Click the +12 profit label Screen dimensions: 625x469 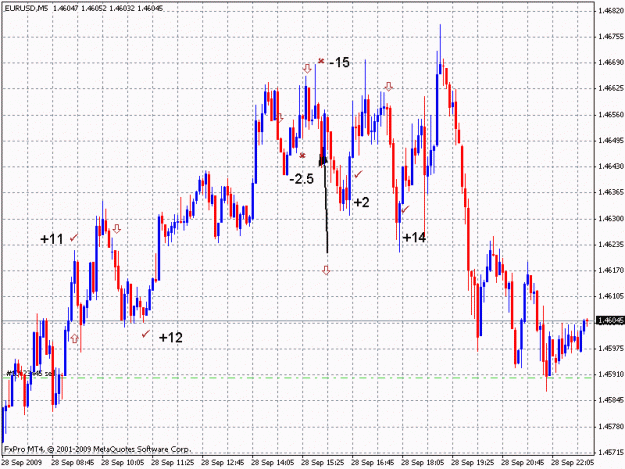tap(171, 338)
